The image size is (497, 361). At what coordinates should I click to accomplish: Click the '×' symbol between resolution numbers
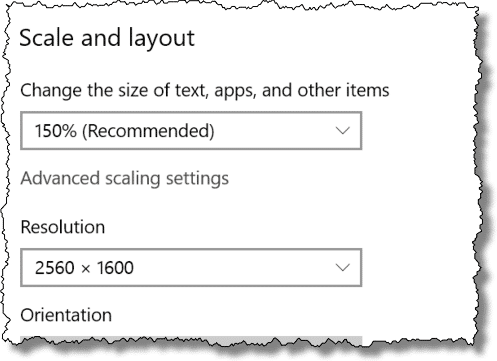[86, 269]
